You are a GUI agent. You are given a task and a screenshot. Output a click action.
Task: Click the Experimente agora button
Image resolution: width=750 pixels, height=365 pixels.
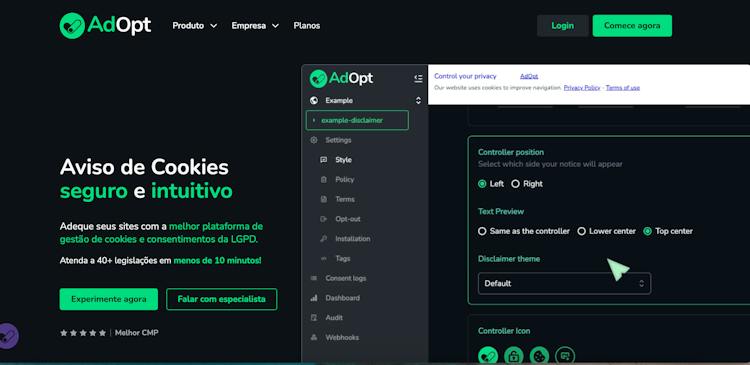point(109,299)
